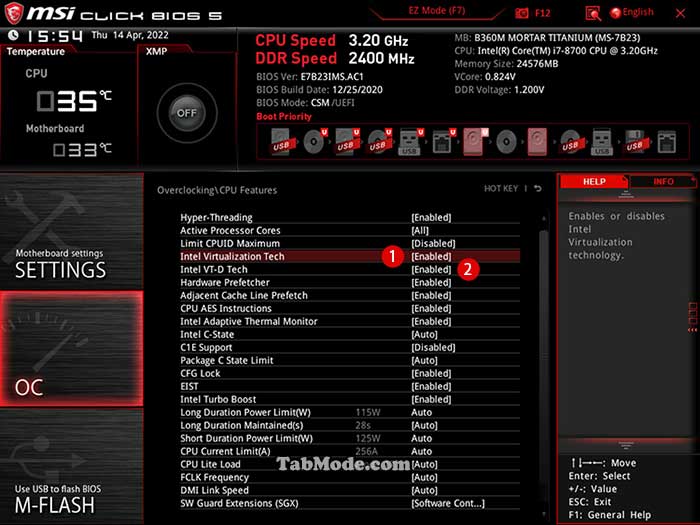Click the back arrow next to HOT KEY
The width and height of the screenshot is (700, 525).
(538, 189)
